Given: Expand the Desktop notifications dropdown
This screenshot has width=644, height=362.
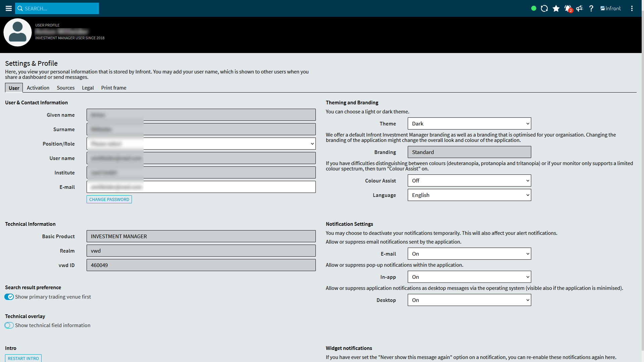Looking at the screenshot, I should point(469,300).
